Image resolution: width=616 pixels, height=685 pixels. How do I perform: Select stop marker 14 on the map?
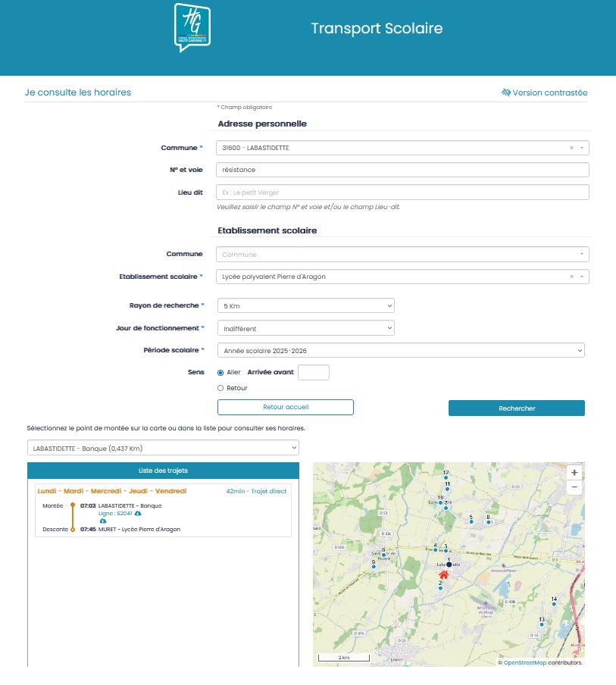[x=554, y=604]
